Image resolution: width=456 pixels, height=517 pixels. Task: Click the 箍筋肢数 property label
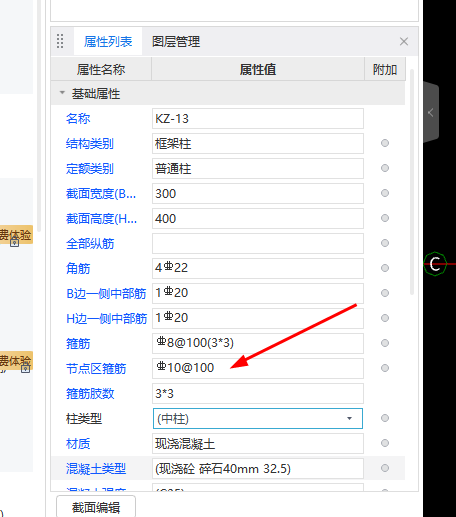coord(90,394)
